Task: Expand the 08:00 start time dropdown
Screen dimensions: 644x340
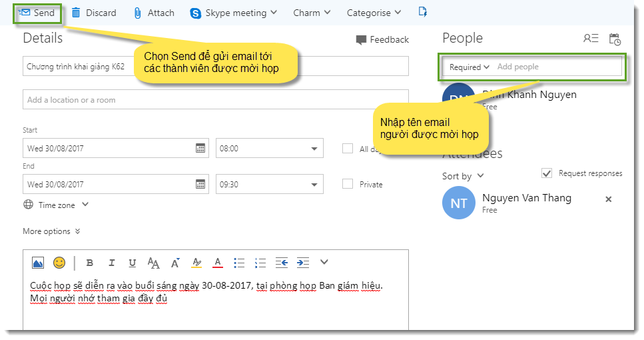Action: (314, 149)
